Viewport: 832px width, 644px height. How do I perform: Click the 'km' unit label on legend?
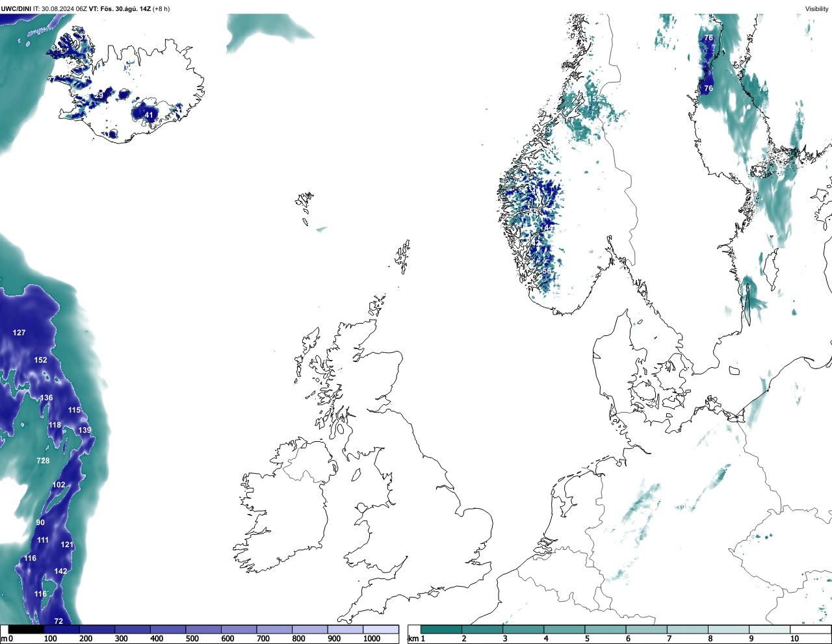tap(413, 639)
